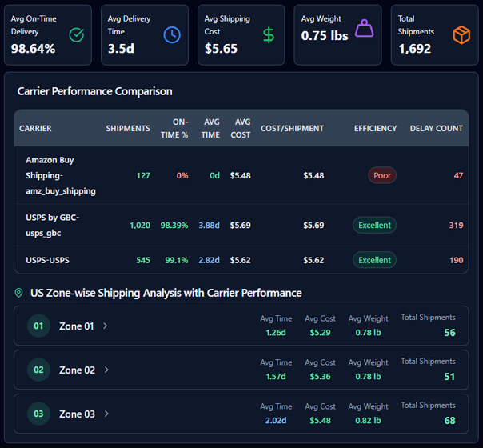Click the delay count 47

coord(458,175)
